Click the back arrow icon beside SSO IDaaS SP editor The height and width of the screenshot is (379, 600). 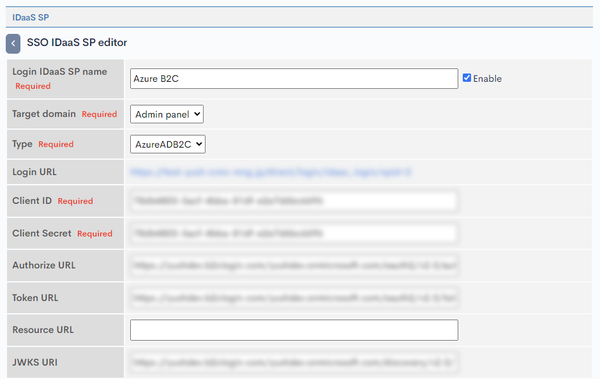point(13,44)
